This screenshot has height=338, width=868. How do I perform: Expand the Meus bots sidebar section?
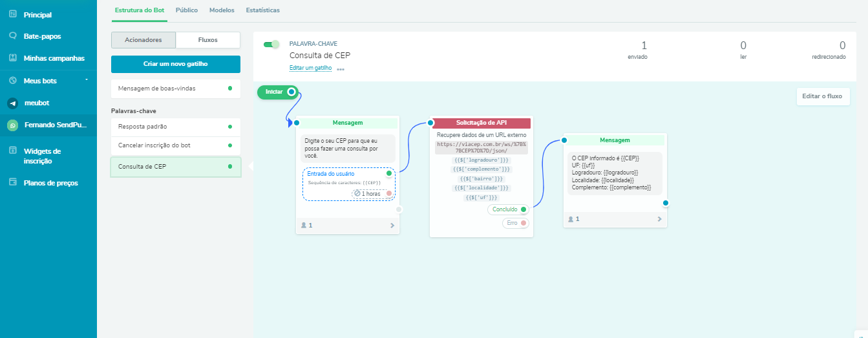click(x=86, y=80)
